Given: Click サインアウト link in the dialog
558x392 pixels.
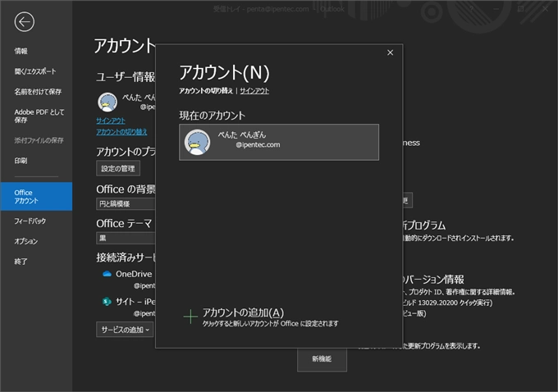Looking at the screenshot, I should point(254,91).
